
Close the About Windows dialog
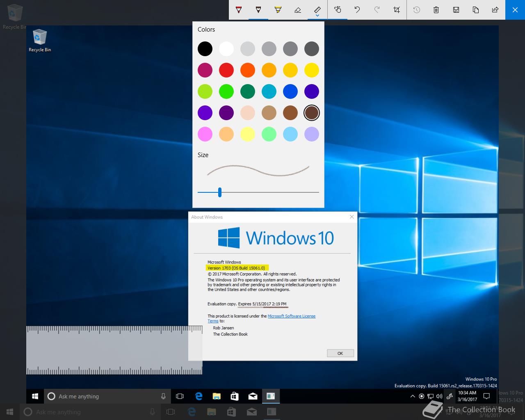(352, 217)
